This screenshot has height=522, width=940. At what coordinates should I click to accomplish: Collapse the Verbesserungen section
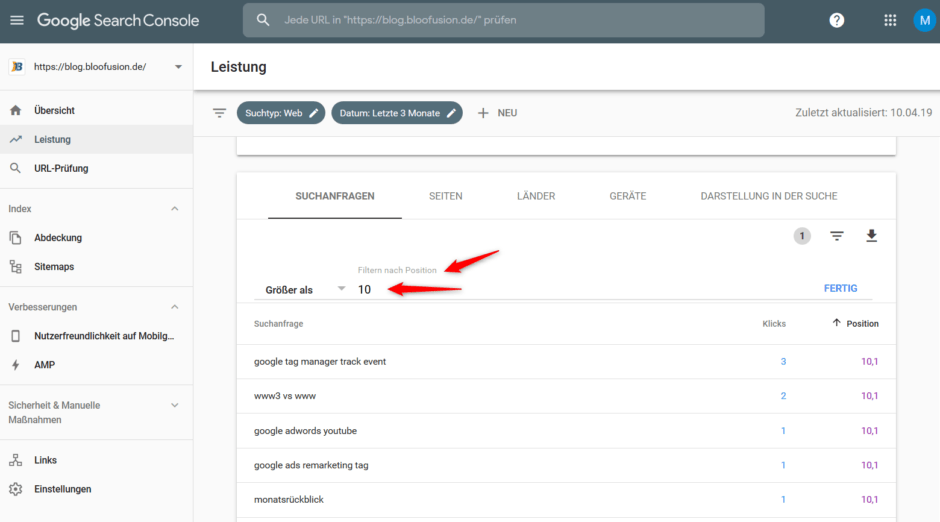tap(174, 307)
